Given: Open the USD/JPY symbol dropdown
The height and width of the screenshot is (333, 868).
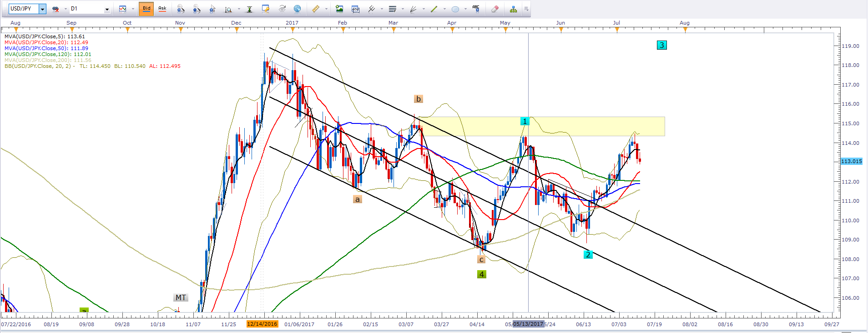Looking at the screenshot, I should 42,9.
